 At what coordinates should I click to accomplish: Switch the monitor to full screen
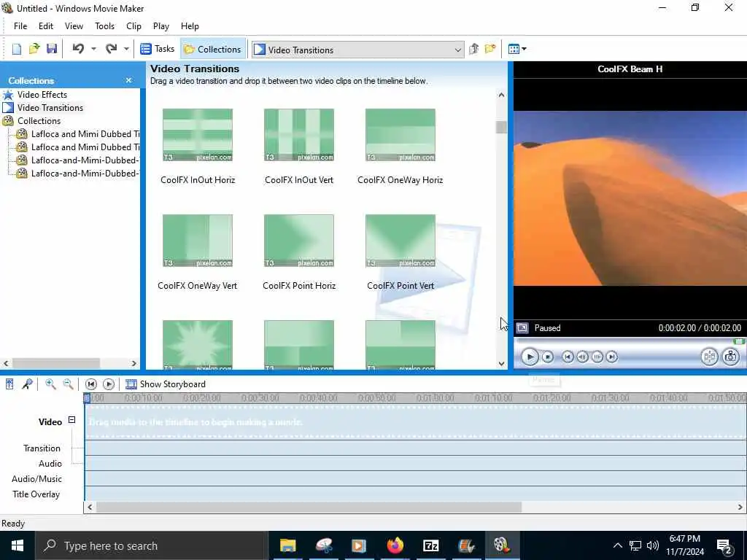pyautogui.click(x=522, y=327)
